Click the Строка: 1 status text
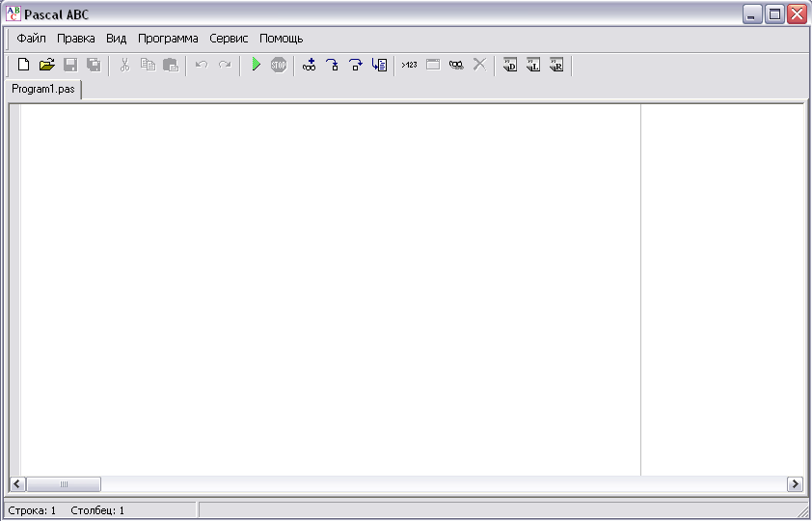Image resolution: width=812 pixels, height=521 pixels. [32, 510]
